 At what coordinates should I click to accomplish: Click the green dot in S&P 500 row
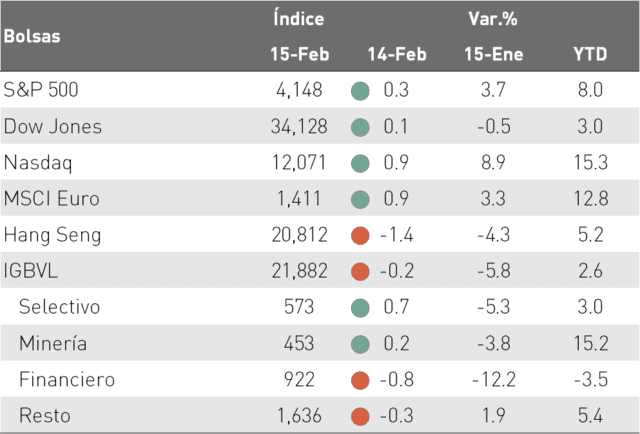360,91
